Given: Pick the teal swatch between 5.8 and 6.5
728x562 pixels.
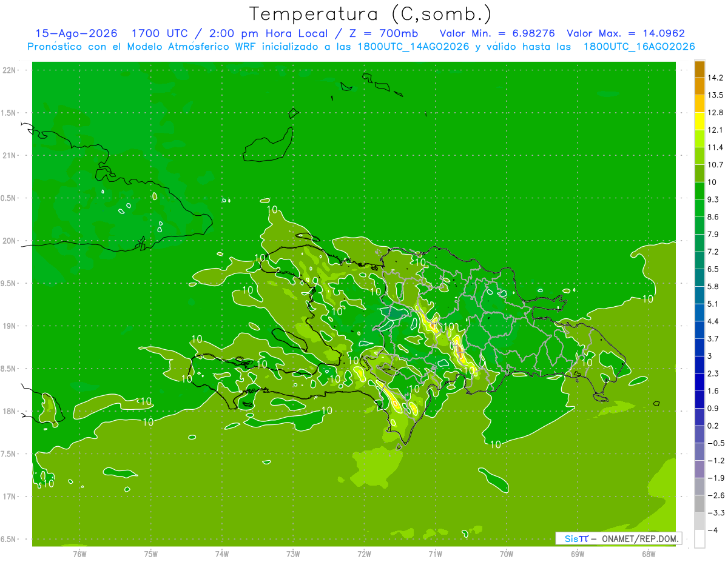Looking at the screenshot, I should point(699,278).
